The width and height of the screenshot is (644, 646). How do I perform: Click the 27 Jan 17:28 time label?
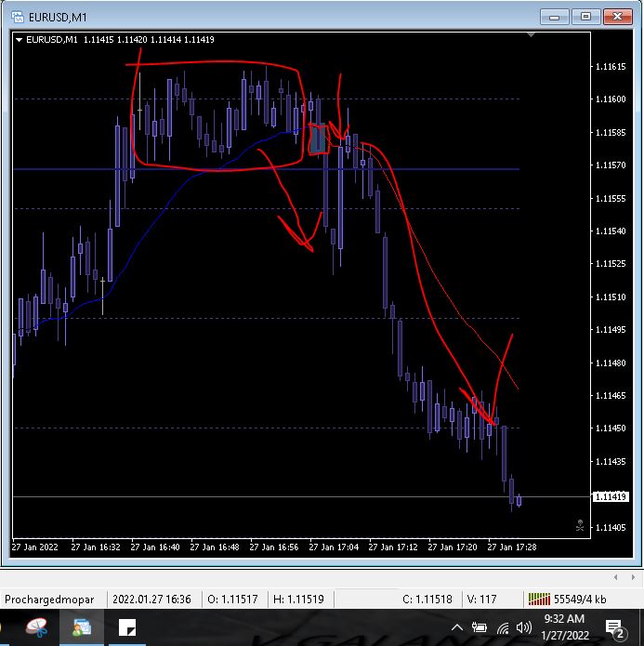512,547
